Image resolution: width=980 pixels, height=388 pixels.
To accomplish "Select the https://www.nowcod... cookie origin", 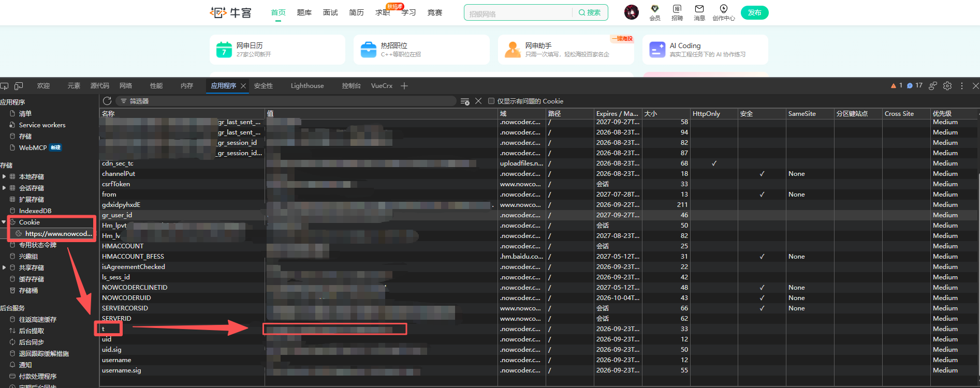I will coord(58,234).
